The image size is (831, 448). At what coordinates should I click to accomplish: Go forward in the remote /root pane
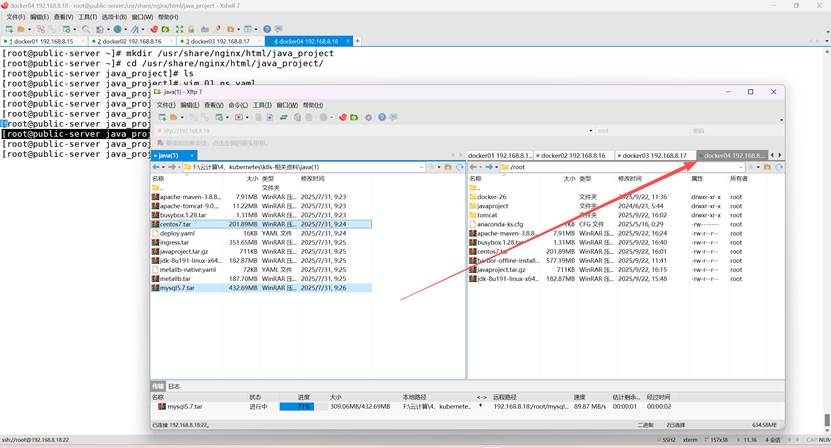(x=489, y=167)
